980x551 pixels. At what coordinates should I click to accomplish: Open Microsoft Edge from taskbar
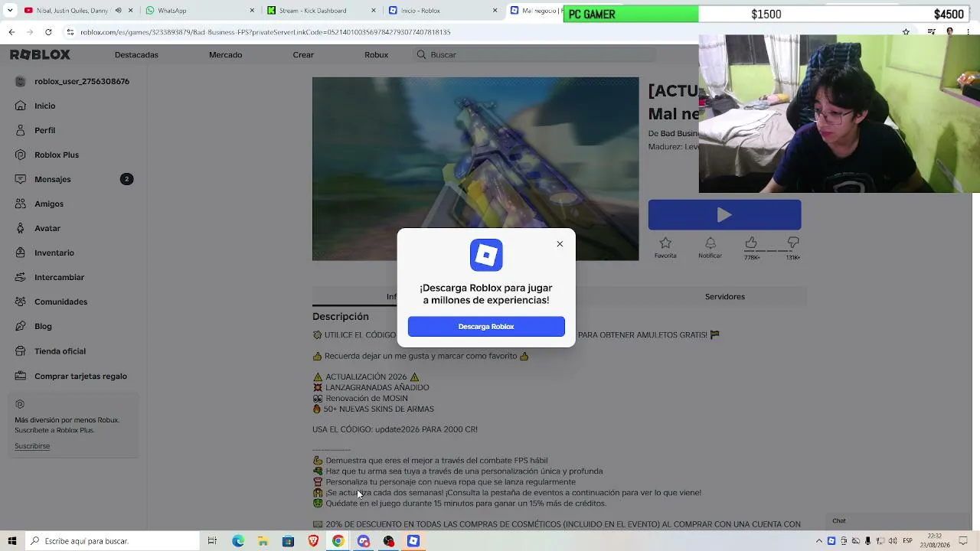(238, 541)
